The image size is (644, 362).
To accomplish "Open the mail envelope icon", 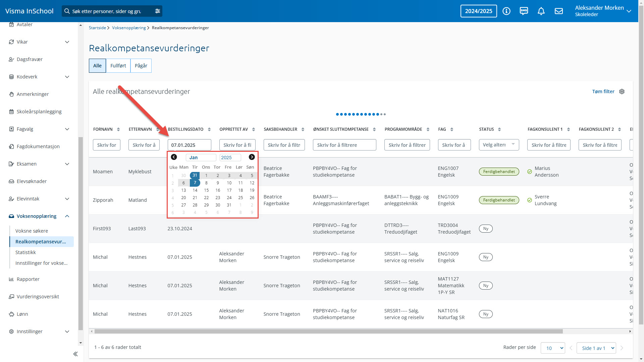I will tap(558, 11).
